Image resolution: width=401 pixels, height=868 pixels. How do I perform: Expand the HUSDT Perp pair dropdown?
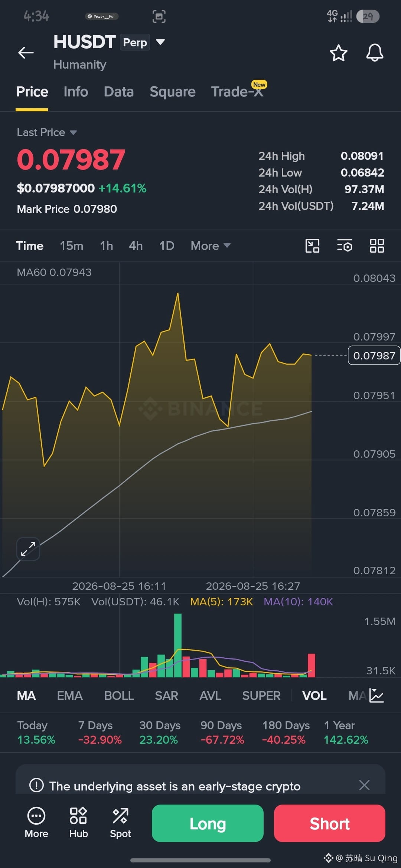(x=160, y=42)
